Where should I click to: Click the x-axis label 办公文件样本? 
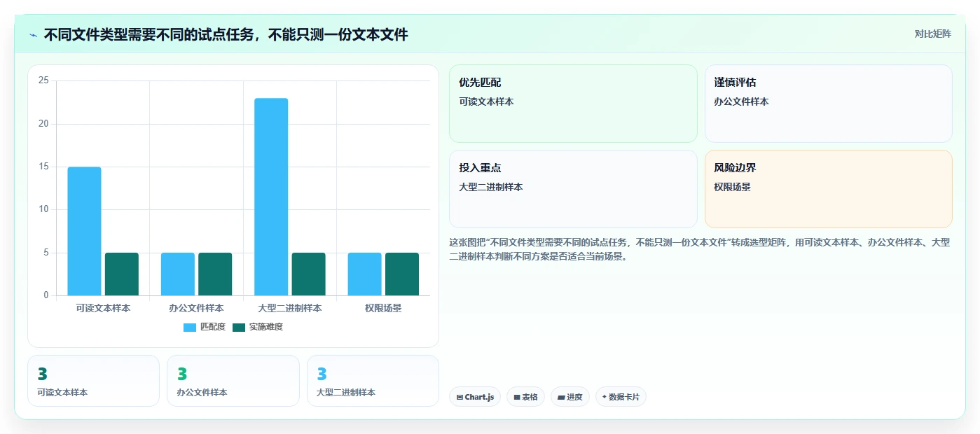tap(196, 308)
